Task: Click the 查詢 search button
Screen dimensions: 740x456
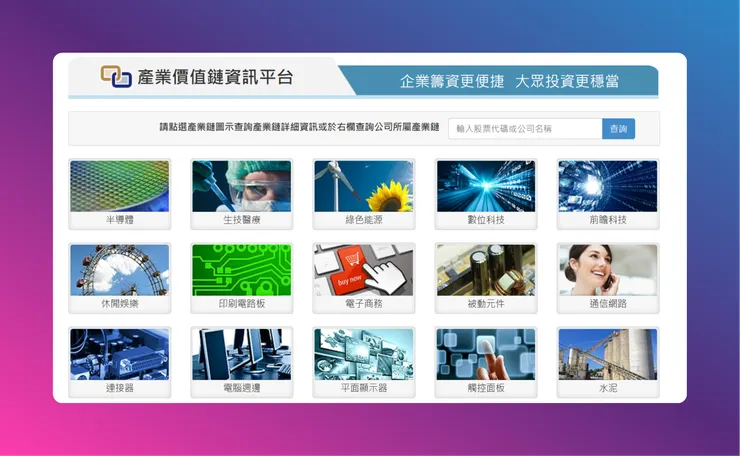Action: pos(618,128)
